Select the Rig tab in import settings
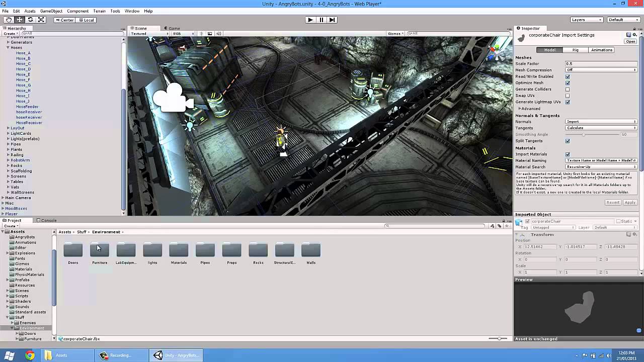This screenshot has height=362, width=644. (575, 50)
